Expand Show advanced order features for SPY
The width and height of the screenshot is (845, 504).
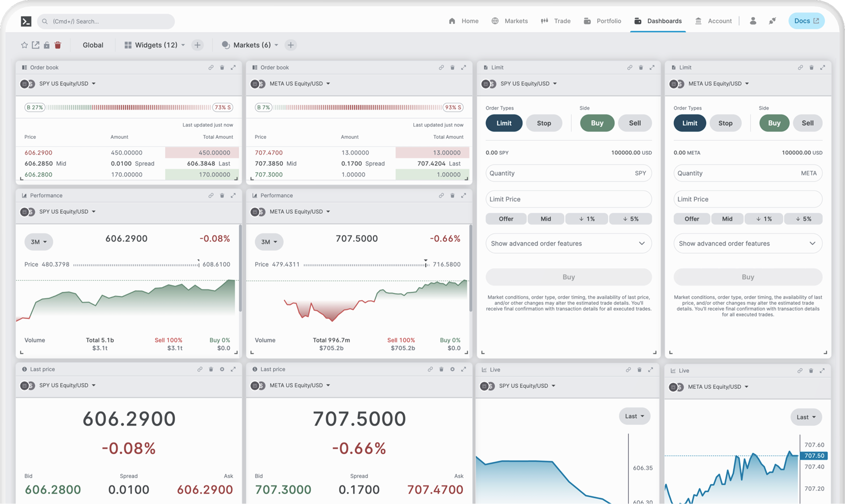tap(568, 243)
